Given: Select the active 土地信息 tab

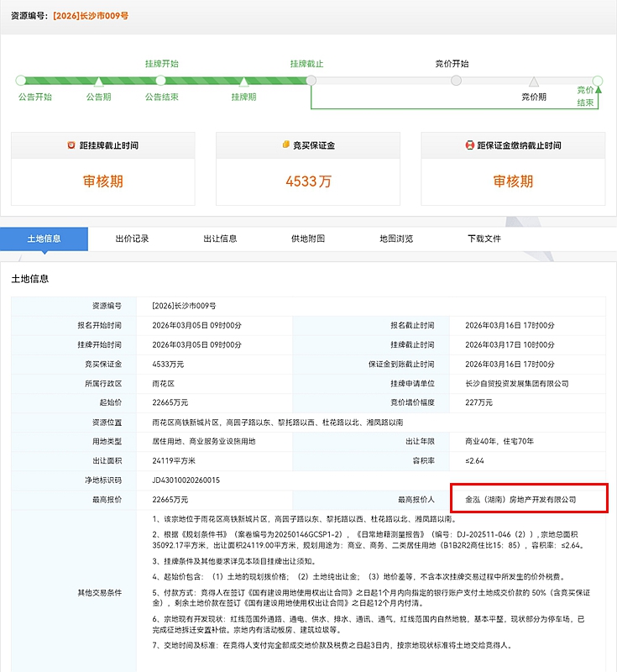Looking at the screenshot, I should coord(44,239).
